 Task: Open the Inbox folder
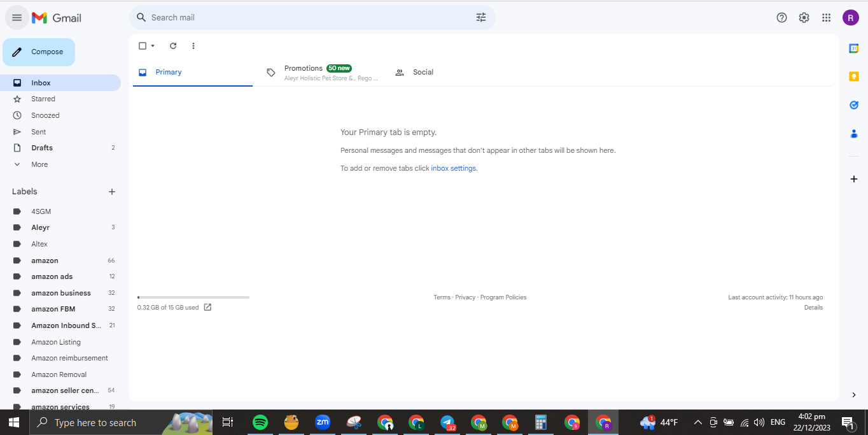(60, 83)
